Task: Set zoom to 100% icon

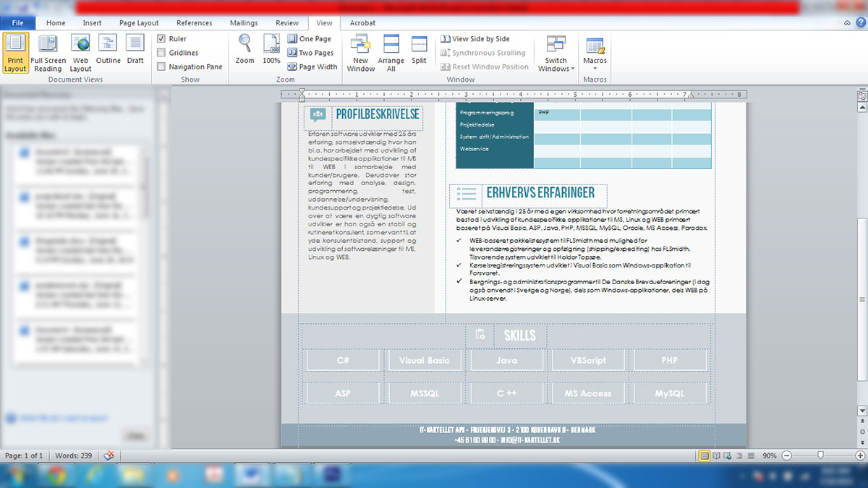Action: click(x=271, y=50)
